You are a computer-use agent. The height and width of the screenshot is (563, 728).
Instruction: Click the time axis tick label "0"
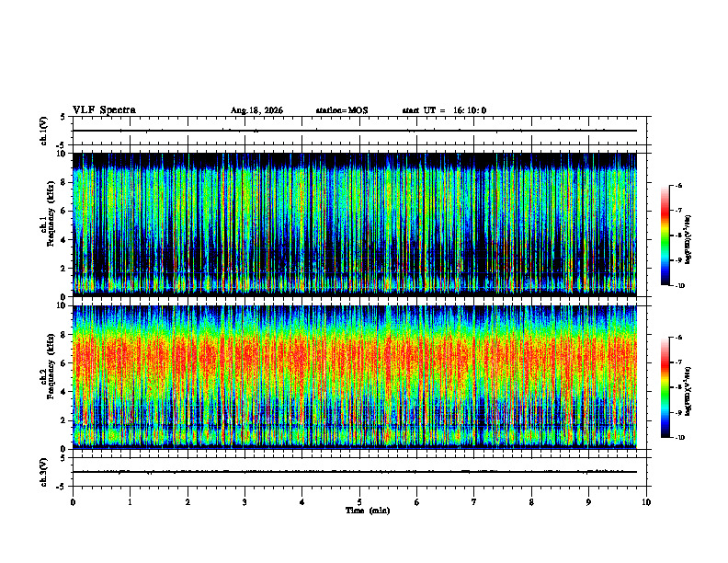tap(73, 502)
